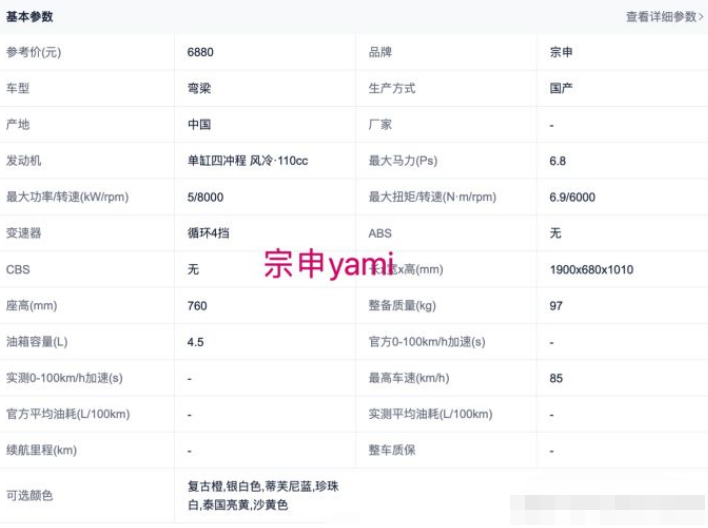Image resolution: width=708 pixels, height=528 pixels.
Task: Select the 最高车速(km/h) label
Action: (x=409, y=378)
